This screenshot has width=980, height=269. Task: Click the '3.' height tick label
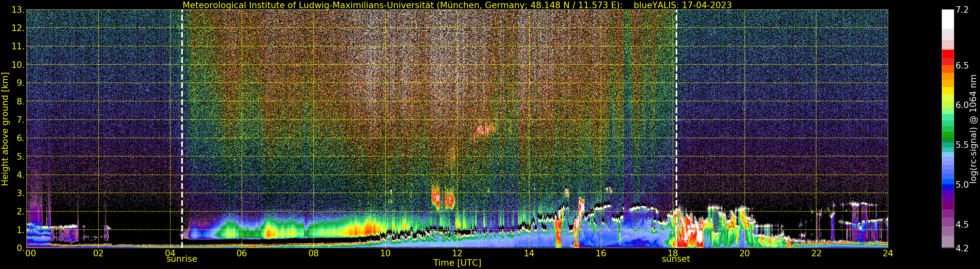click(20, 193)
